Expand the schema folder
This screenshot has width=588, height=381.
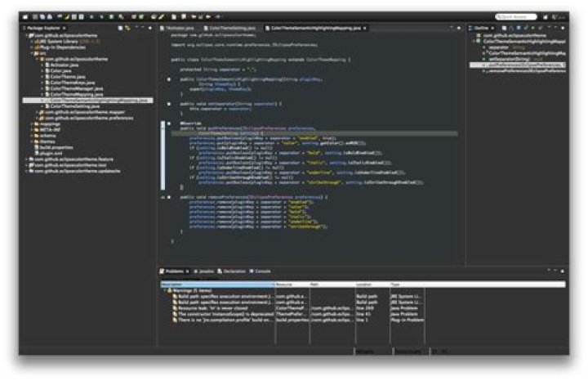point(32,136)
